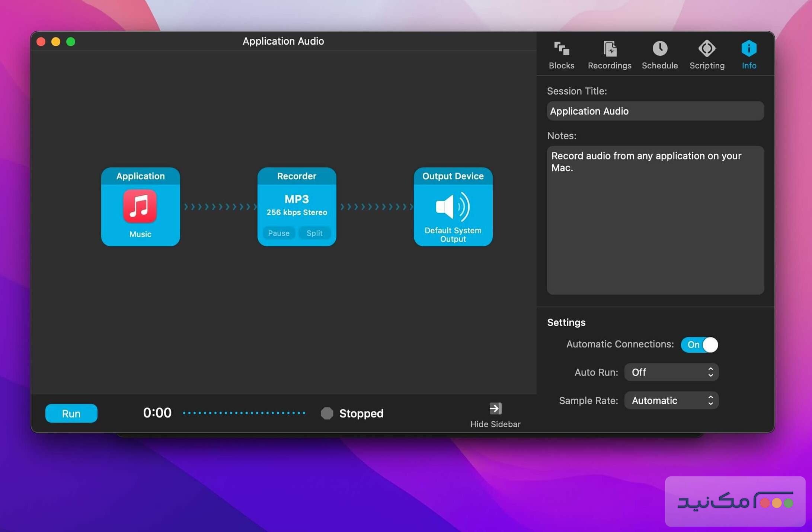Select the Music application block

tap(140, 207)
